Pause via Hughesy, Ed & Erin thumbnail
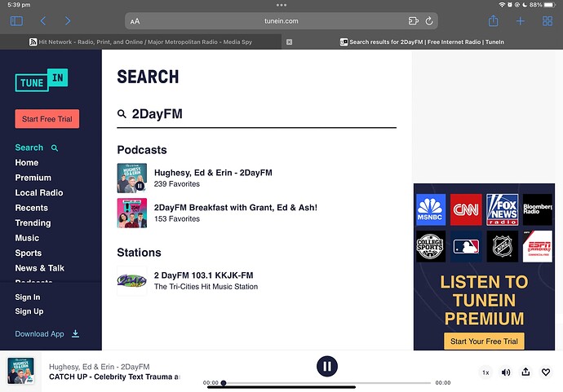Screen dimensions: 563x392 140,186
